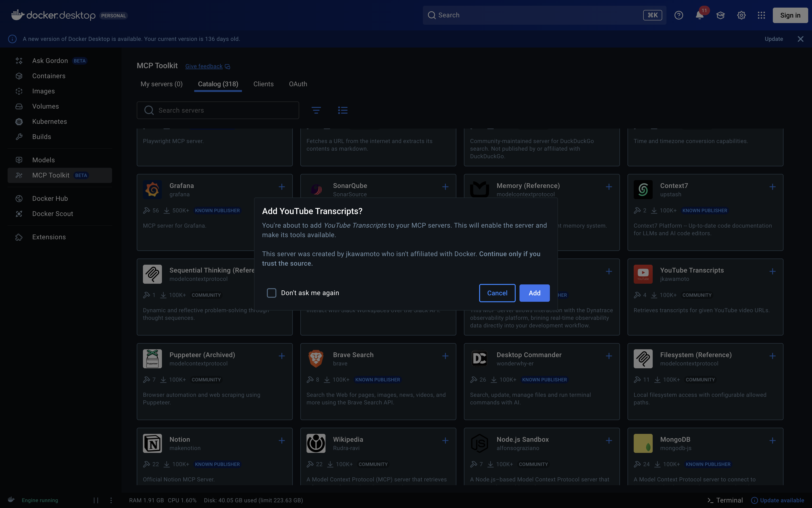Click plus icon on YouTube Transcripts card
Viewport: 812px width, 508px height.
772,272
